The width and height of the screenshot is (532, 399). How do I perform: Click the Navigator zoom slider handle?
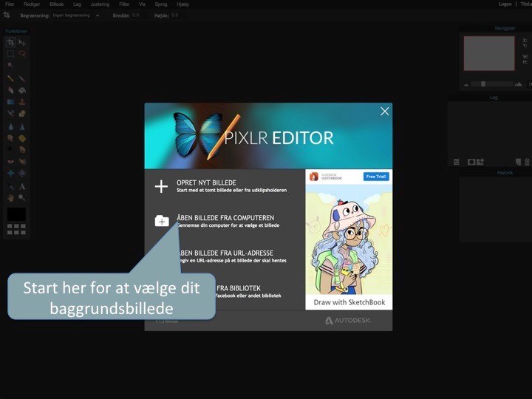click(482, 83)
